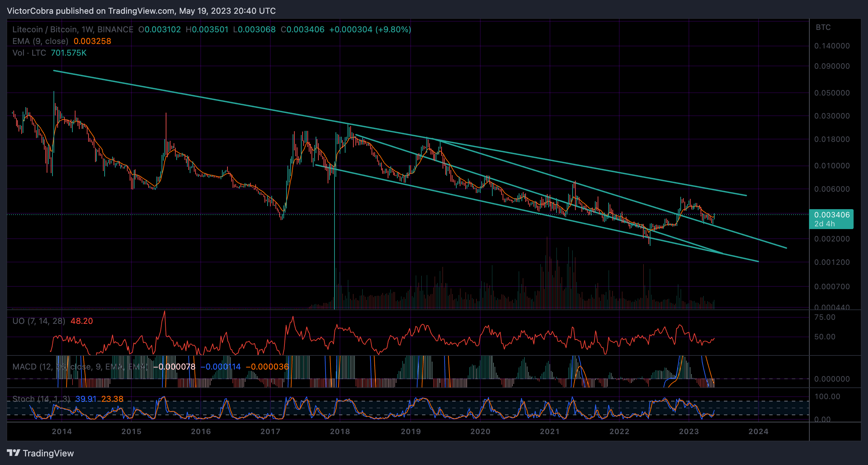868x465 pixels.
Task: Click the open price O0.003102
Action: point(160,30)
